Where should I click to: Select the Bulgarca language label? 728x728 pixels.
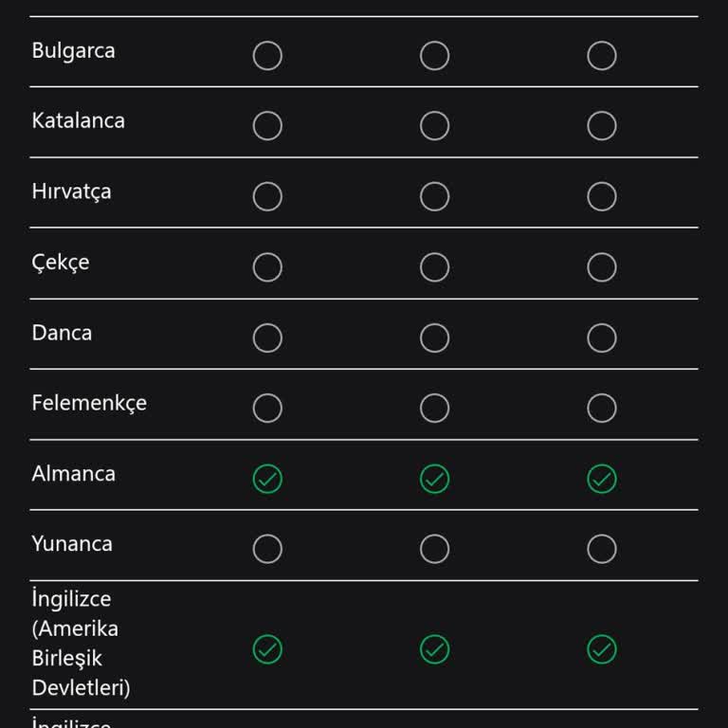[x=74, y=51]
